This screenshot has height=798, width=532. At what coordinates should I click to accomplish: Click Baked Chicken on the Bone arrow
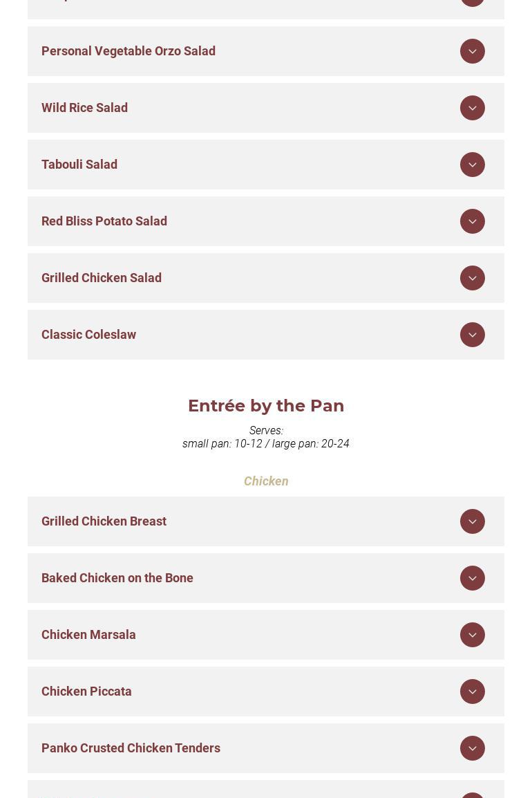tap(473, 578)
